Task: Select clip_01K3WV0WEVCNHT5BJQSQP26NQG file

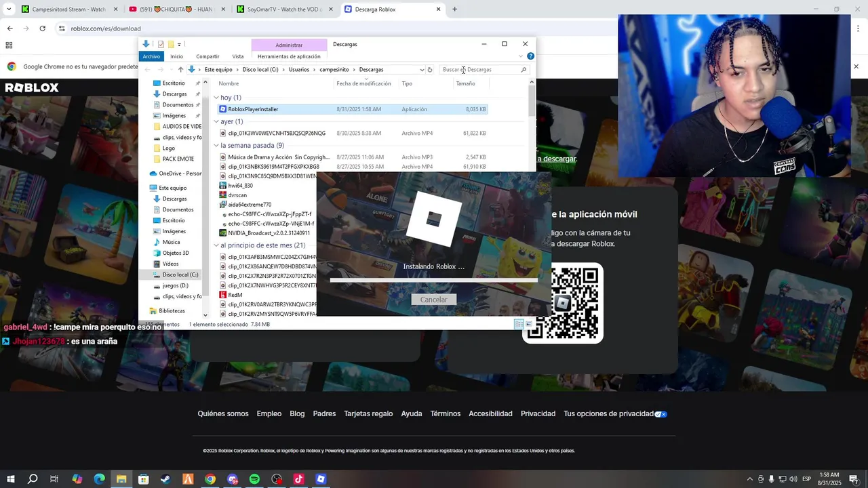Action: (277, 133)
